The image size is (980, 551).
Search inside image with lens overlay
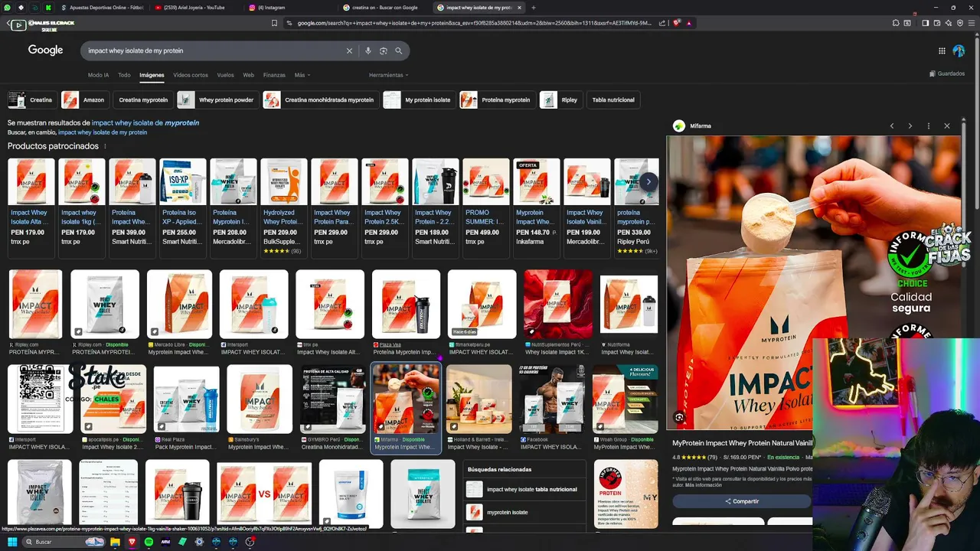coord(679,417)
